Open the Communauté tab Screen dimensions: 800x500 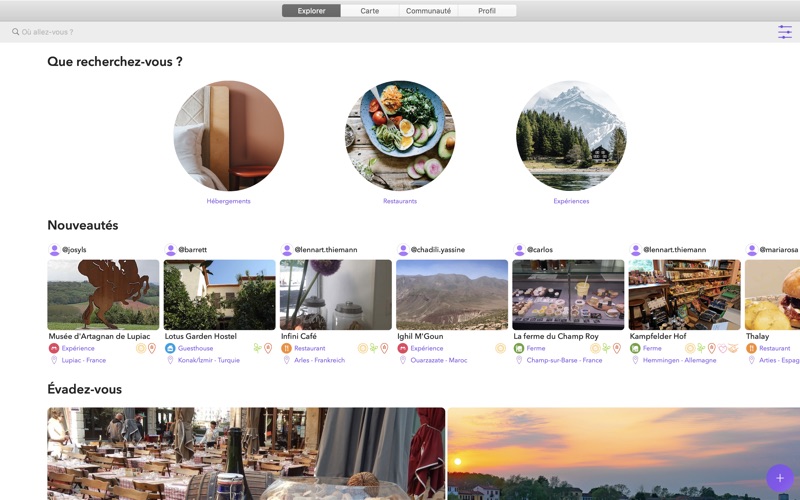tap(429, 11)
